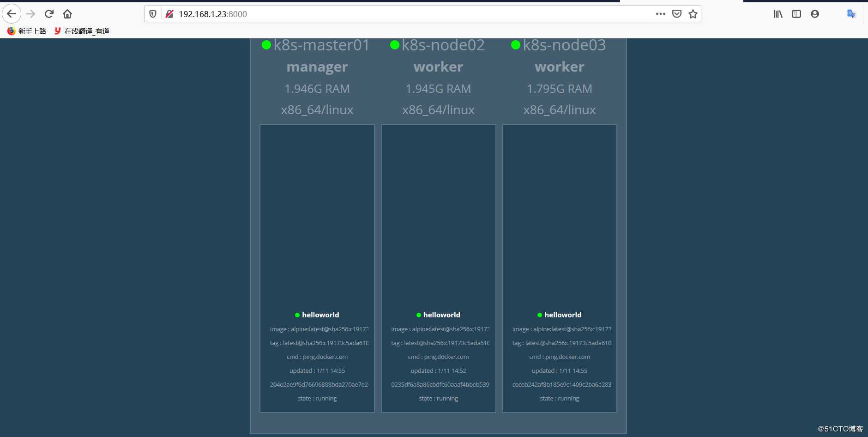The height and width of the screenshot is (437, 868).
Task: Open the 新手上路 bookmark
Action: (x=27, y=31)
